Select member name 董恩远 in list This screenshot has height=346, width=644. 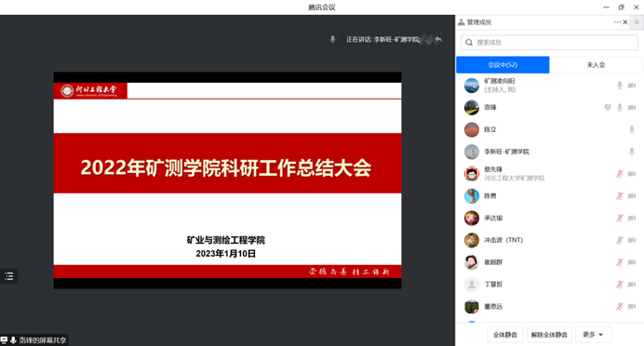point(493,306)
